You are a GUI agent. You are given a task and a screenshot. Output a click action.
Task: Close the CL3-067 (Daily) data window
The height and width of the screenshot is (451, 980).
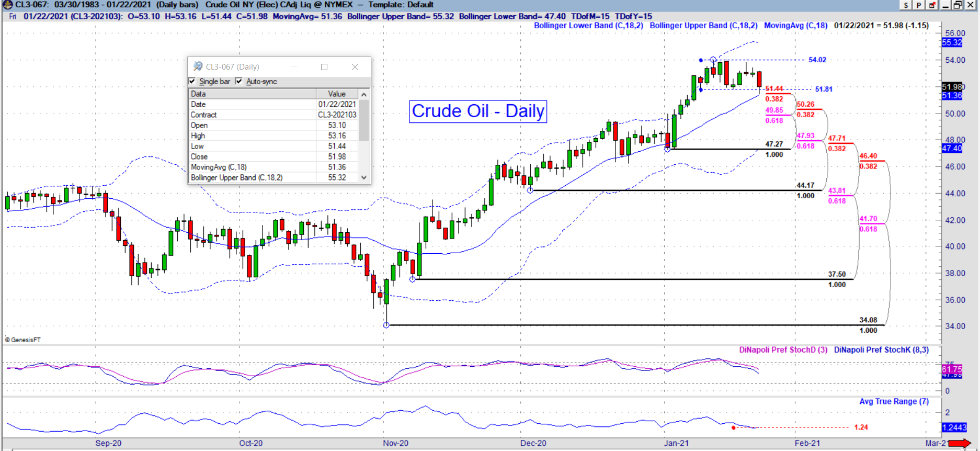click(355, 67)
